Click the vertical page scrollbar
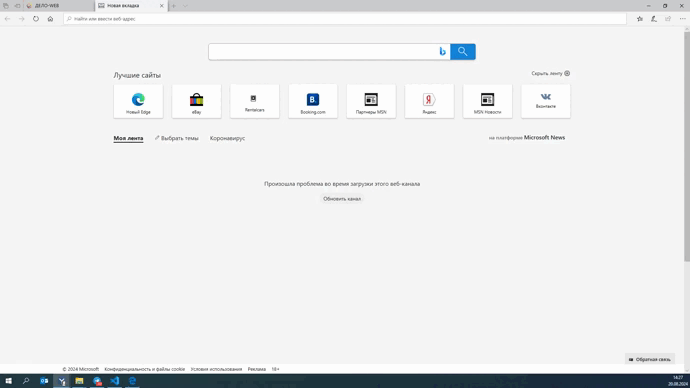Screen dimensions: 690x388 coord(687,145)
